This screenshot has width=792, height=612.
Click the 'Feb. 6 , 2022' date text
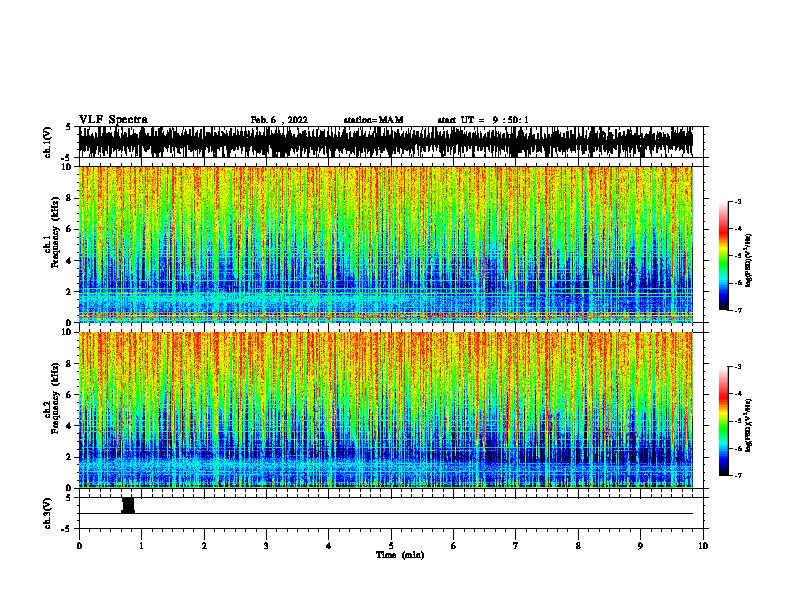pos(279,120)
